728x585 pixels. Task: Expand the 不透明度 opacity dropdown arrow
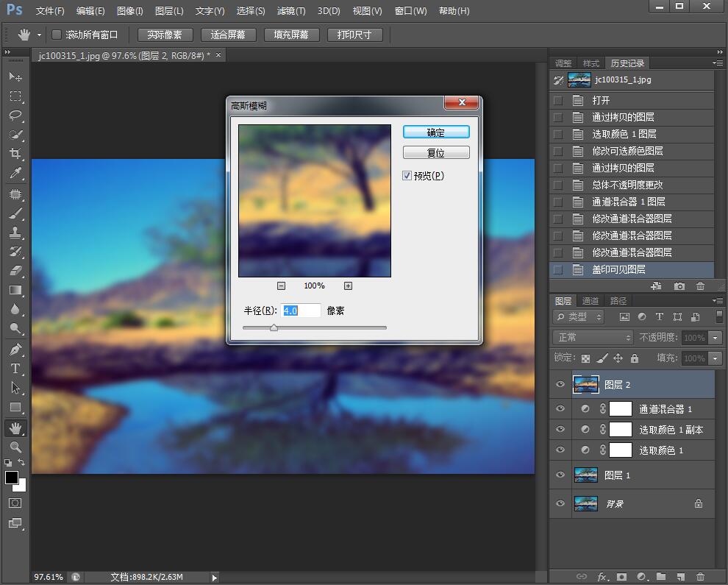pyautogui.click(x=715, y=338)
